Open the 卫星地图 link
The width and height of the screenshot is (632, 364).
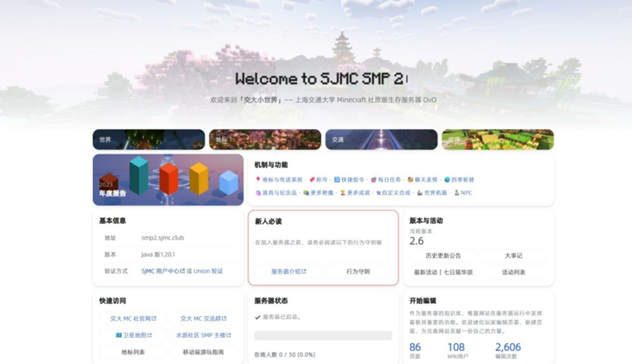point(133,335)
